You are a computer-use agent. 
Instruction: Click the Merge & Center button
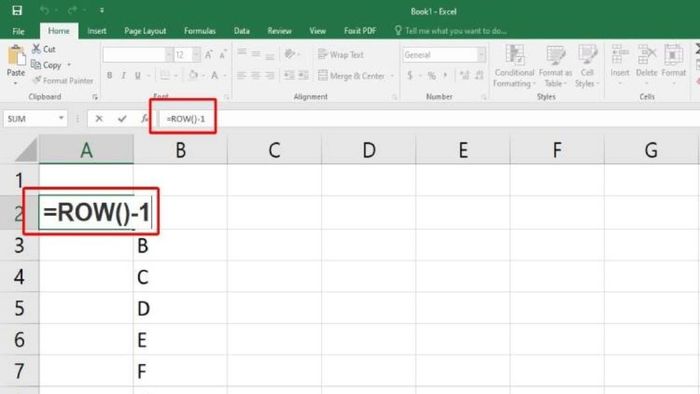tap(351, 75)
